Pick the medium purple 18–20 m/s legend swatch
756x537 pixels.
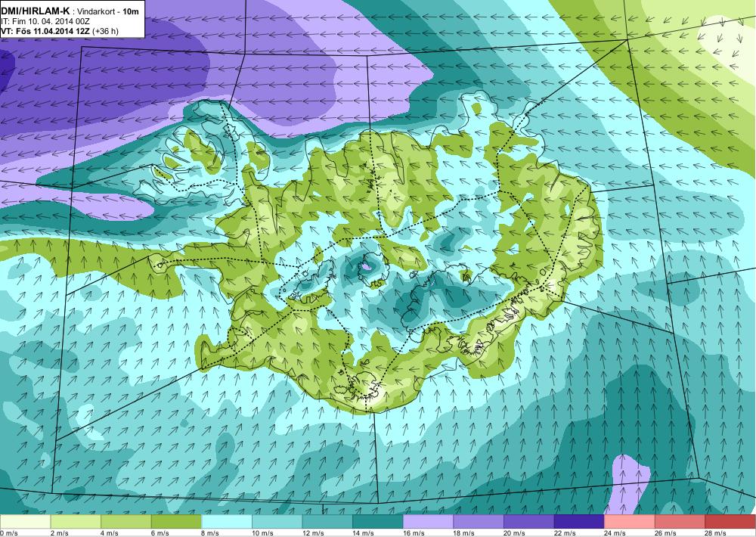click(x=479, y=522)
